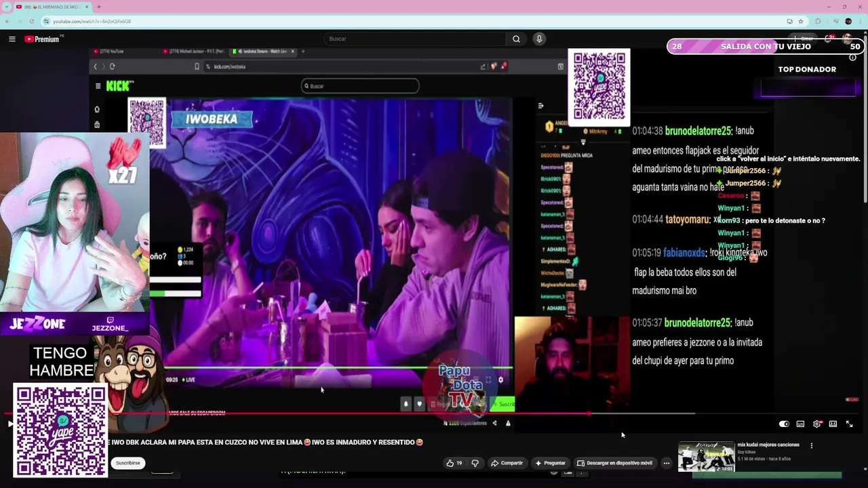Switch to theater mode
The image size is (868, 488).
(x=833, y=424)
